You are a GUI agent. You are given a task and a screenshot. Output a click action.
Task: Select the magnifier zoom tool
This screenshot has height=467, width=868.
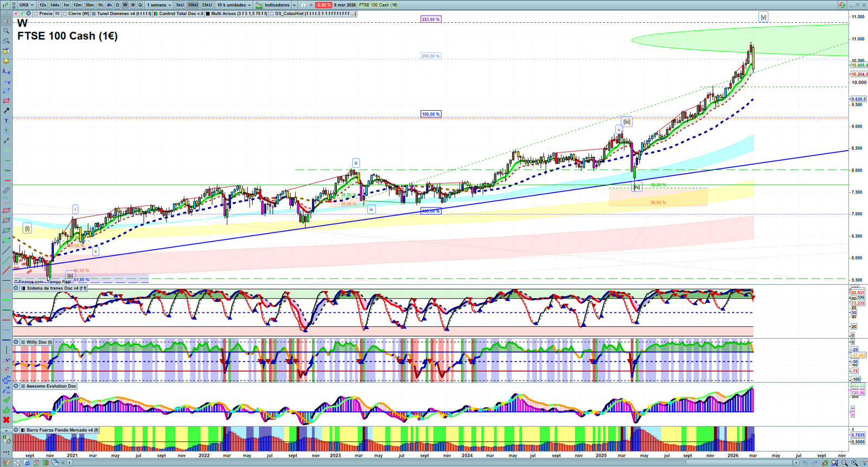point(6,31)
